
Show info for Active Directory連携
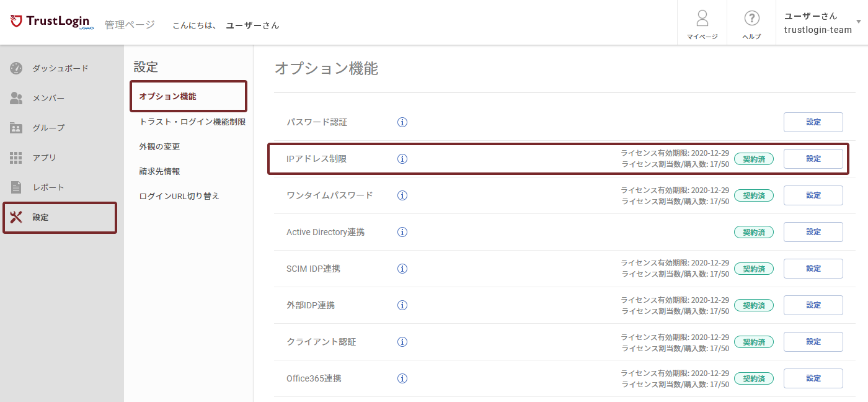click(x=402, y=232)
